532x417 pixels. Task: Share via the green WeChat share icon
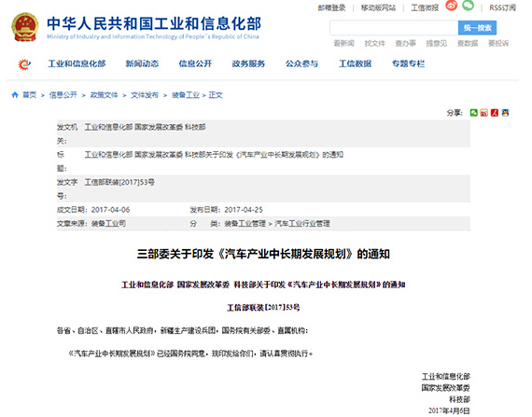(x=473, y=113)
